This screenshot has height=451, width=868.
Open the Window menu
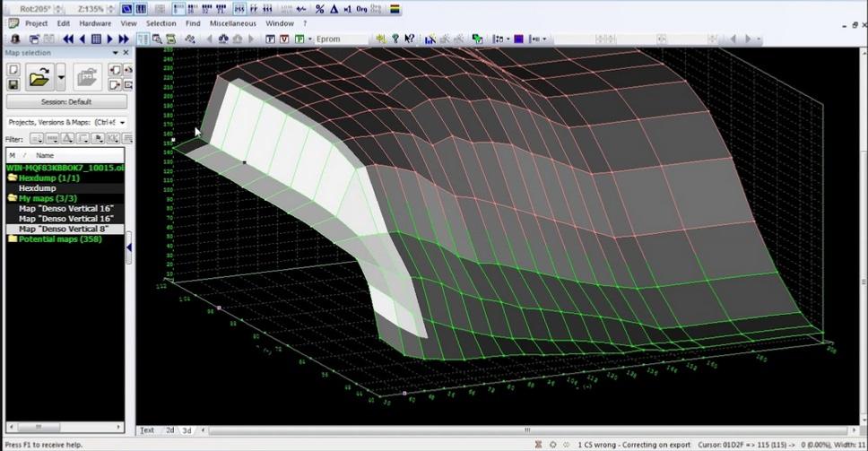click(x=280, y=23)
